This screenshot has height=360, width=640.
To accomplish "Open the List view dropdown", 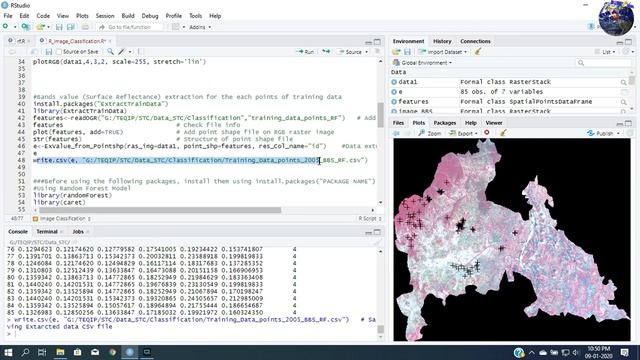I will [605, 52].
